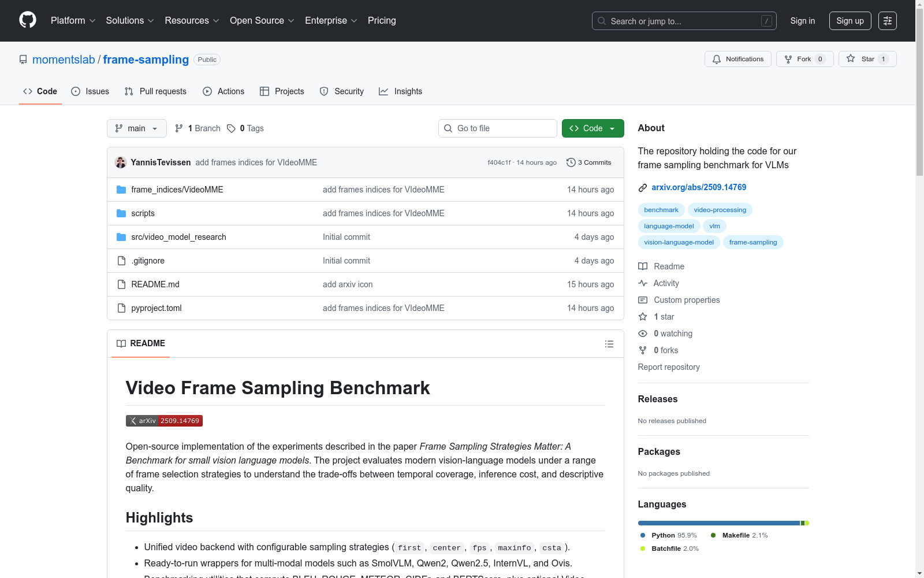The image size is (924, 578).
Task: Click the star icon beside 1 star
Action: pyautogui.click(x=643, y=317)
